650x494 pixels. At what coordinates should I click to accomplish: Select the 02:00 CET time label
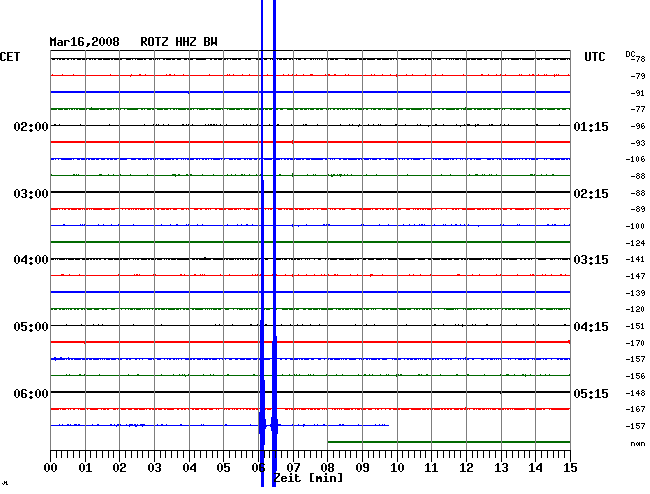point(31,126)
